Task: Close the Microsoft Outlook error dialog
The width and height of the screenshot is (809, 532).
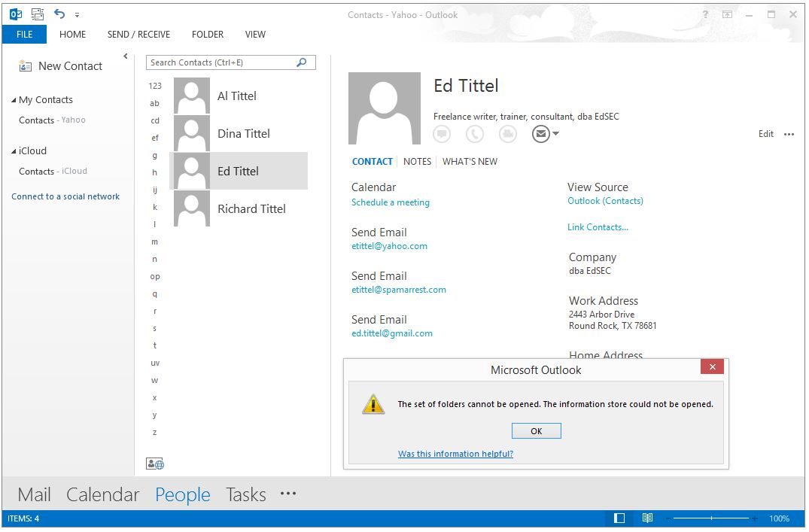Action: tap(712, 367)
